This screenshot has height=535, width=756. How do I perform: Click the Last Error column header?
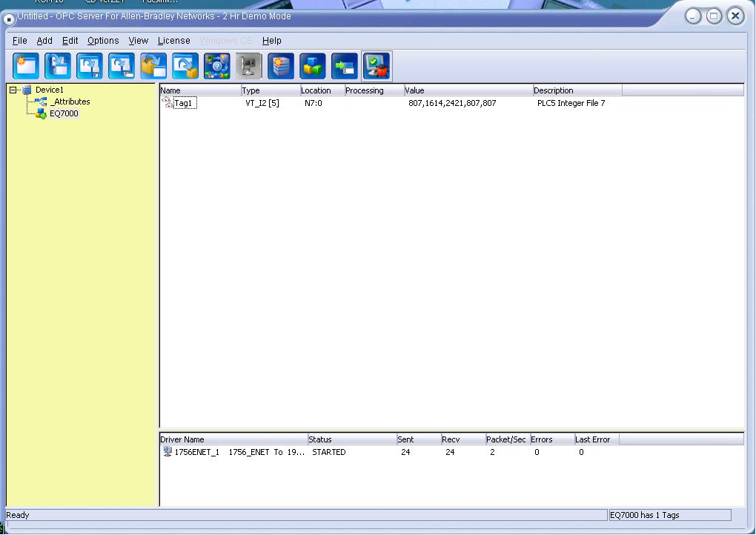[x=597, y=439]
